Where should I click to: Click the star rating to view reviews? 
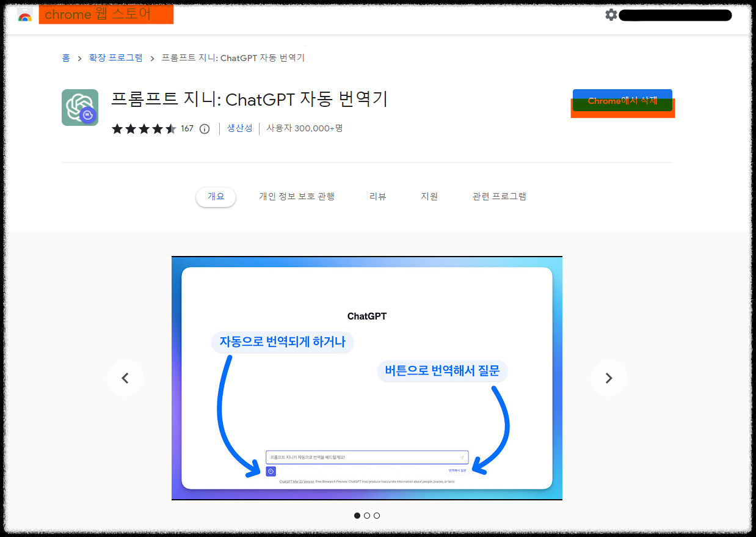tap(144, 128)
